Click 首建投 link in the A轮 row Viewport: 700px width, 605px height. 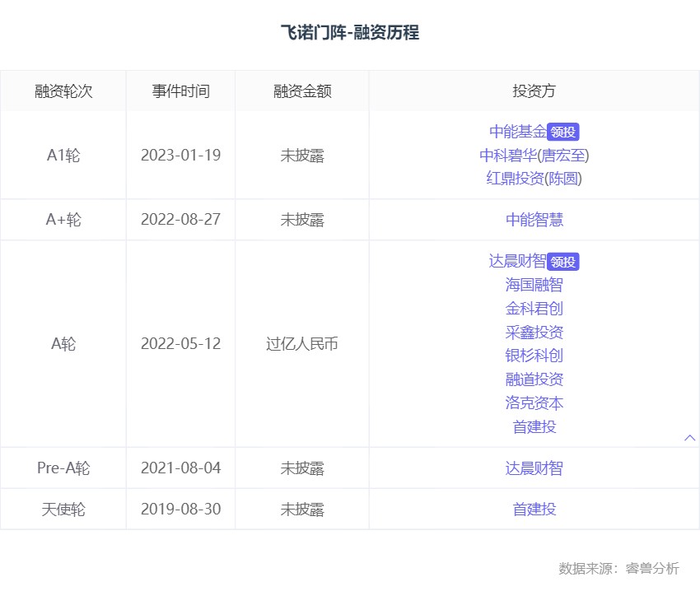point(534,426)
